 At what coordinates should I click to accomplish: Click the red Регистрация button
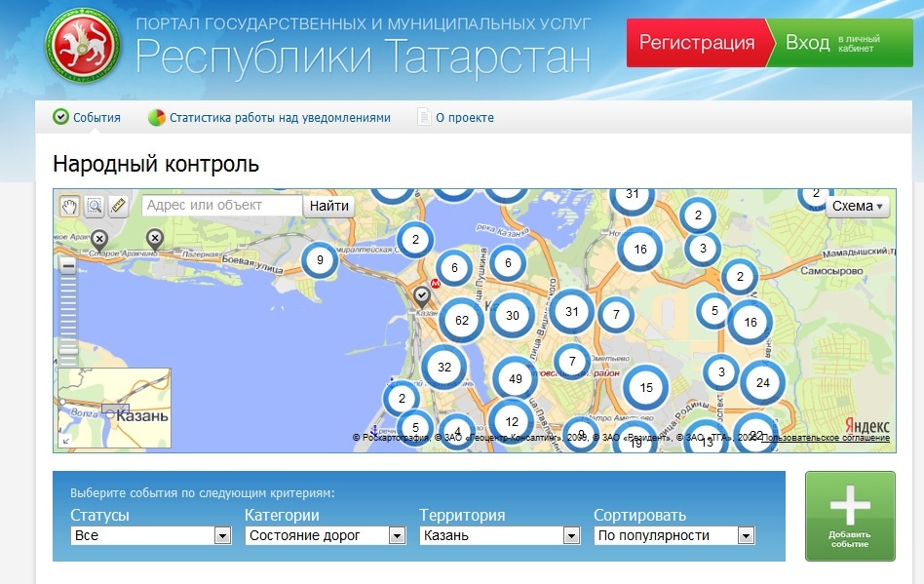tap(696, 43)
